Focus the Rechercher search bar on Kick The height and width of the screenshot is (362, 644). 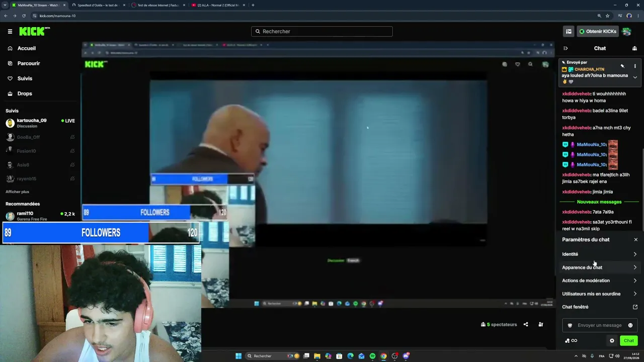coord(322,31)
